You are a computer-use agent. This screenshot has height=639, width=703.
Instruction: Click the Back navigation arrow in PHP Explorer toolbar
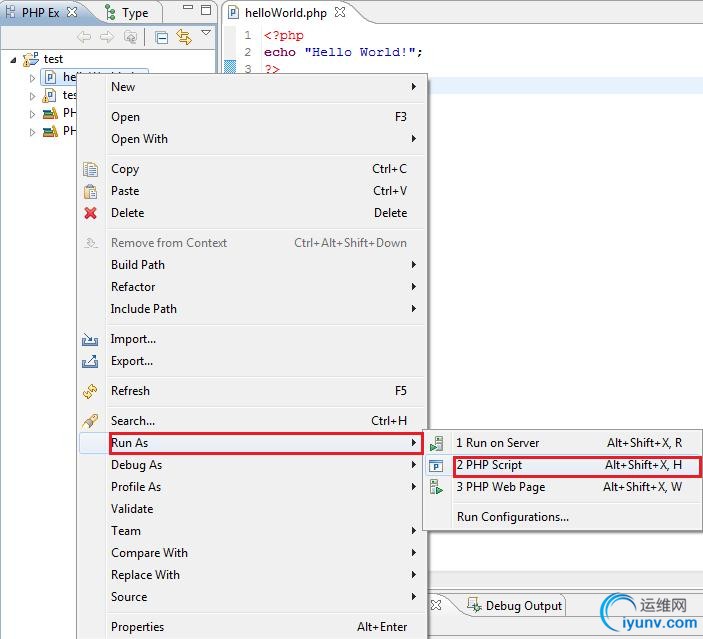pyautogui.click(x=84, y=37)
